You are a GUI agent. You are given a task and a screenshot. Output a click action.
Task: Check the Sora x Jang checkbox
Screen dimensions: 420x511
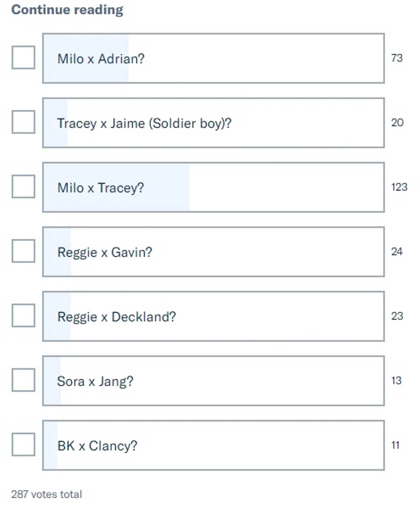[x=23, y=380]
